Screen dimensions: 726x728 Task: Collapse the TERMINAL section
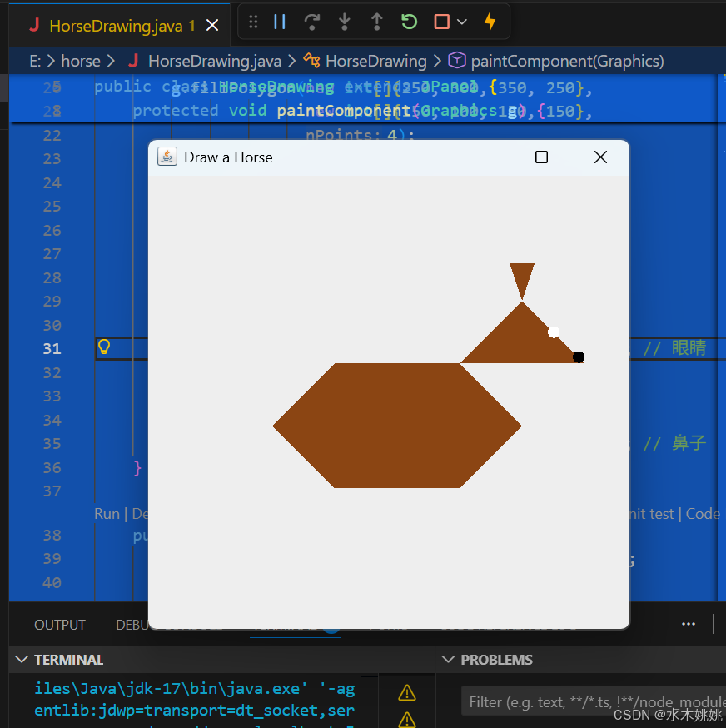tap(22, 660)
